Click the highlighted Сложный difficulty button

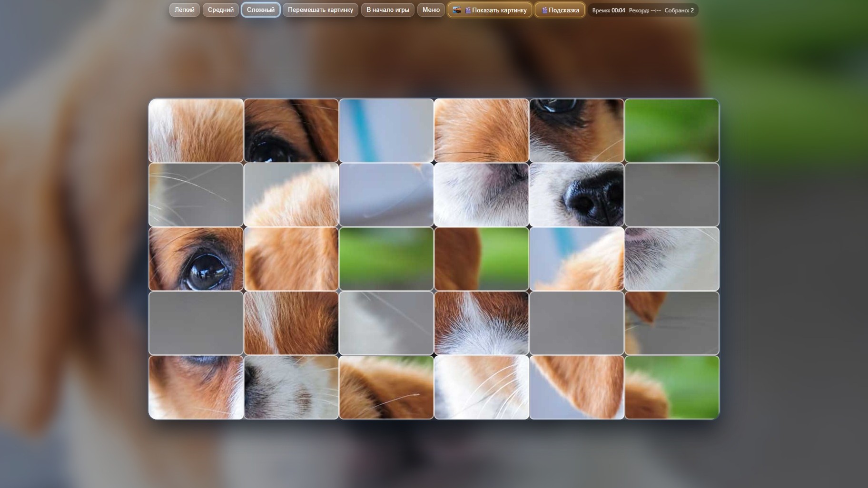(x=261, y=10)
